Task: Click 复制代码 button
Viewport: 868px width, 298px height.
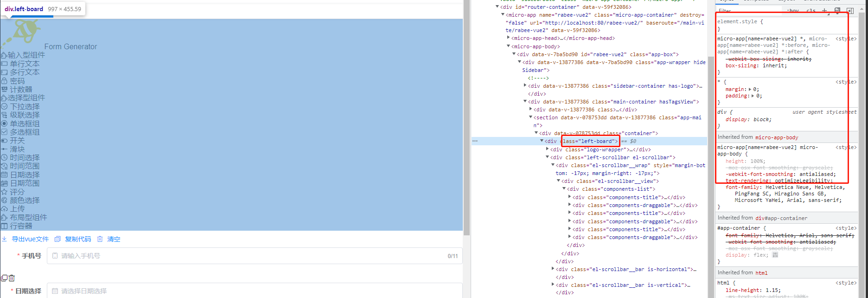Action: [73, 239]
